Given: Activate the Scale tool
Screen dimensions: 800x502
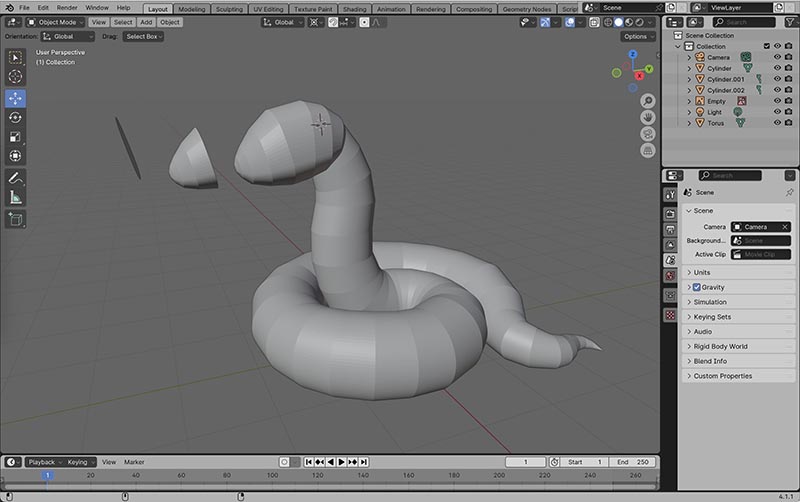Looking at the screenshot, I should [x=16, y=137].
